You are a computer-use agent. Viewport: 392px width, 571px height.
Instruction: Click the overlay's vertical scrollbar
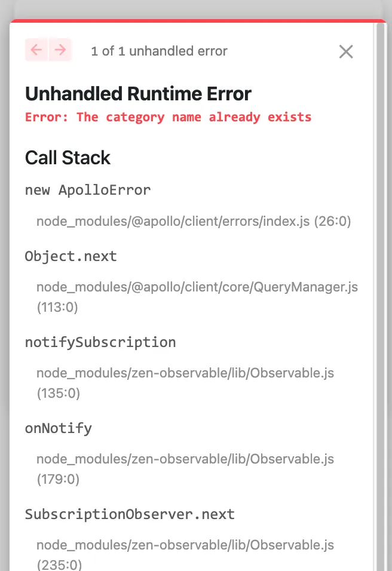tap(379, 299)
